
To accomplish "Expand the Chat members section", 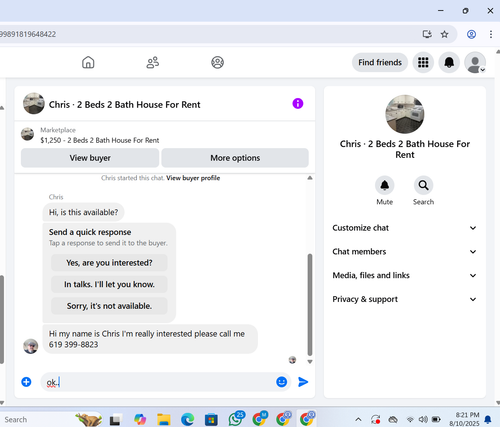I will pos(405,252).
